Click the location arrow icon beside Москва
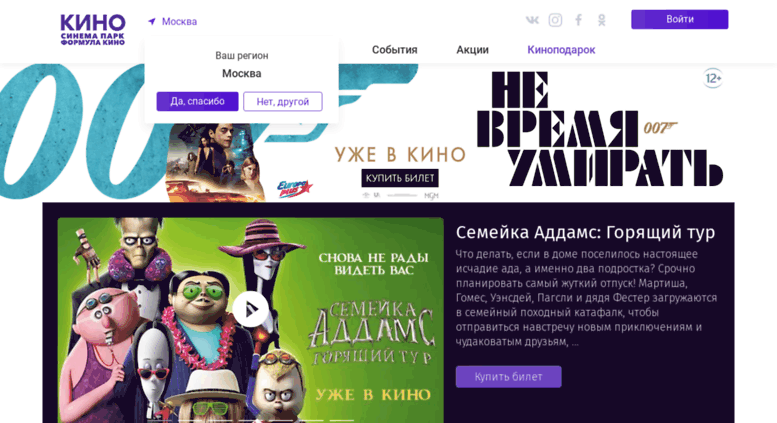Image resolution: width=777 pixels, height=423 pixels. coord(152,21)
